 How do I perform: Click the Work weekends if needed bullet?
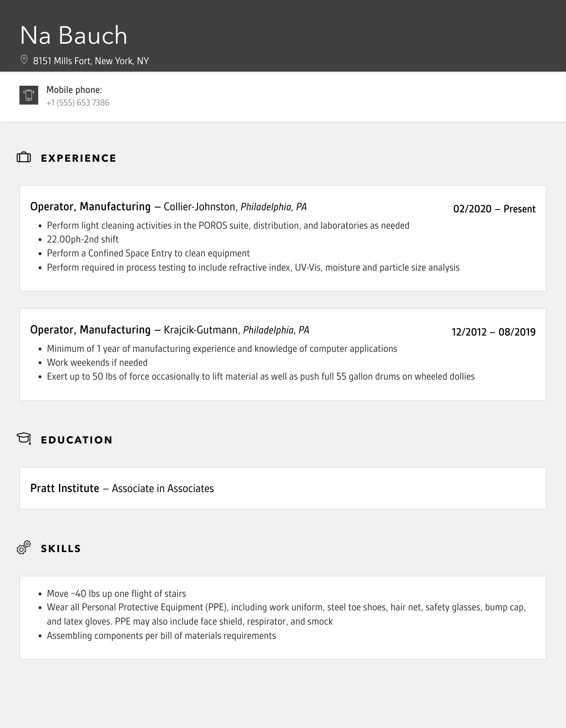click(x=97, y=363)
